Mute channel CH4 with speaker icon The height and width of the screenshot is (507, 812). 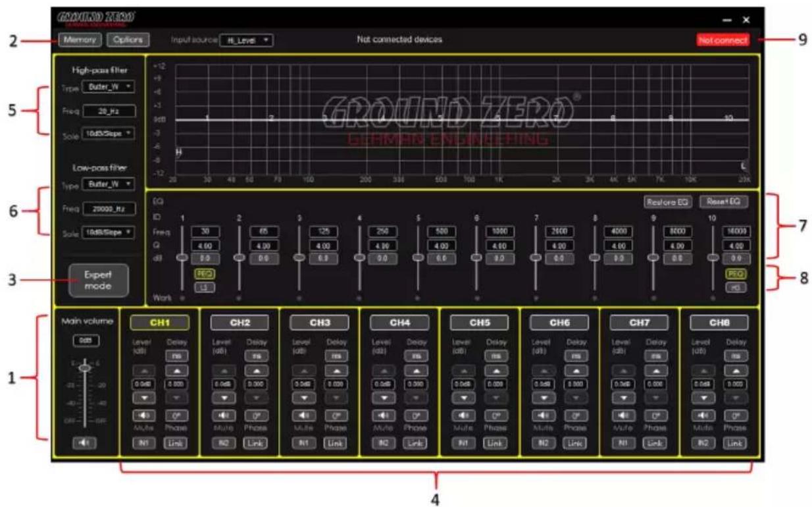point(384,416)
